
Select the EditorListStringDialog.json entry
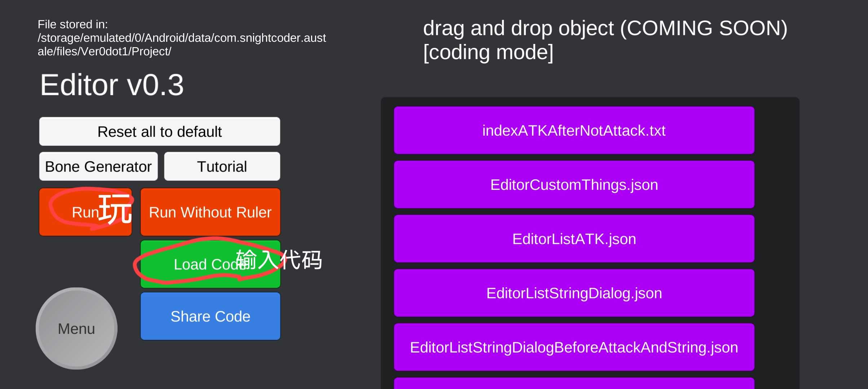click(x=574, y=293)
